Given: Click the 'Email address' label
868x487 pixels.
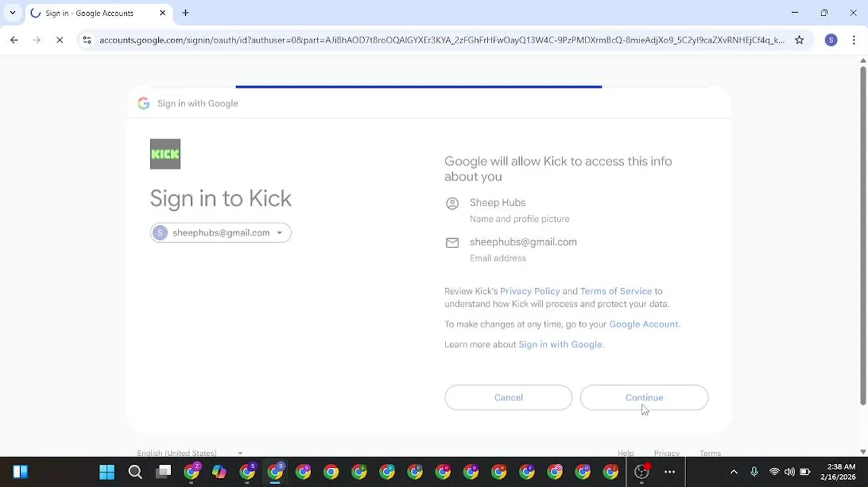Looking at the screenshot, I should click(498, 258).
